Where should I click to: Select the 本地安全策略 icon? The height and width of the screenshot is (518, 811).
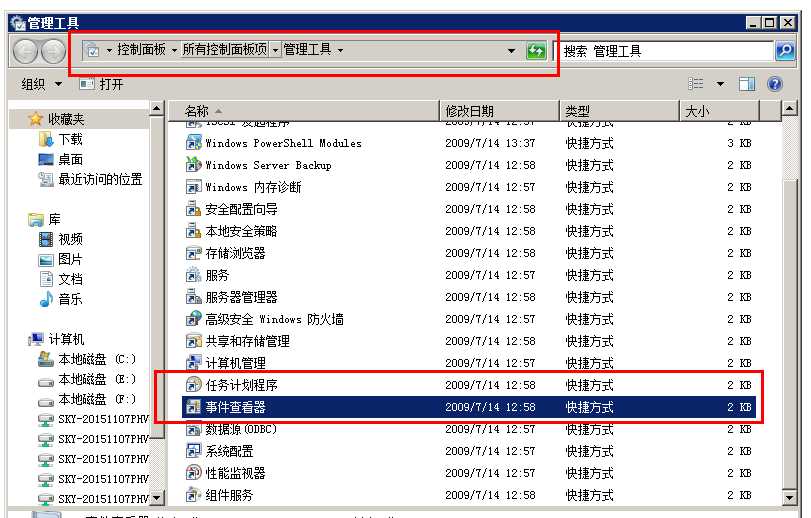point(193,231)
